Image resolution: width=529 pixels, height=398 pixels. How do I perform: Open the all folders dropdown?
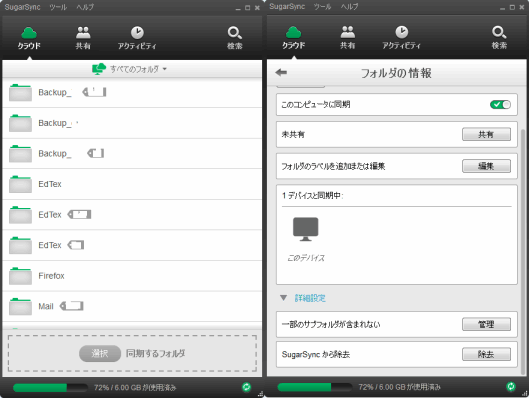(138, 69)
